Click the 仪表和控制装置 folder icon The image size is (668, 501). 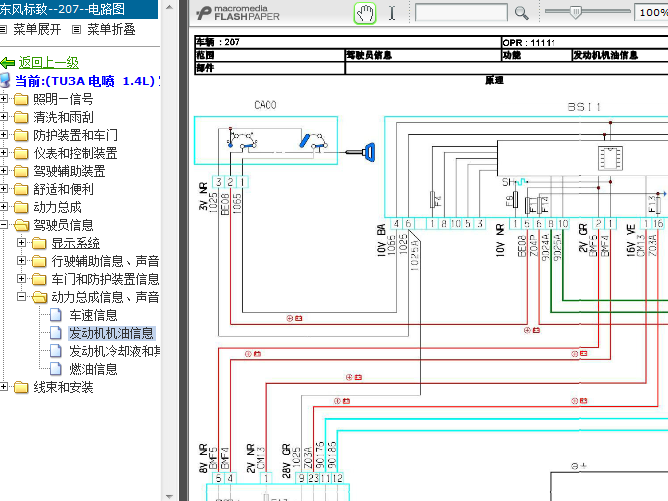[x=21, y=153]
